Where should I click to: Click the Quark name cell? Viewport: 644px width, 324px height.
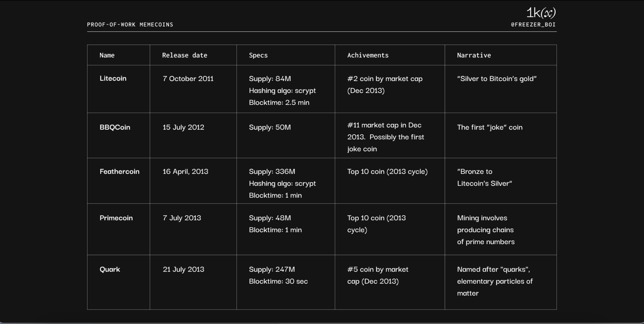tap(110, 269)
